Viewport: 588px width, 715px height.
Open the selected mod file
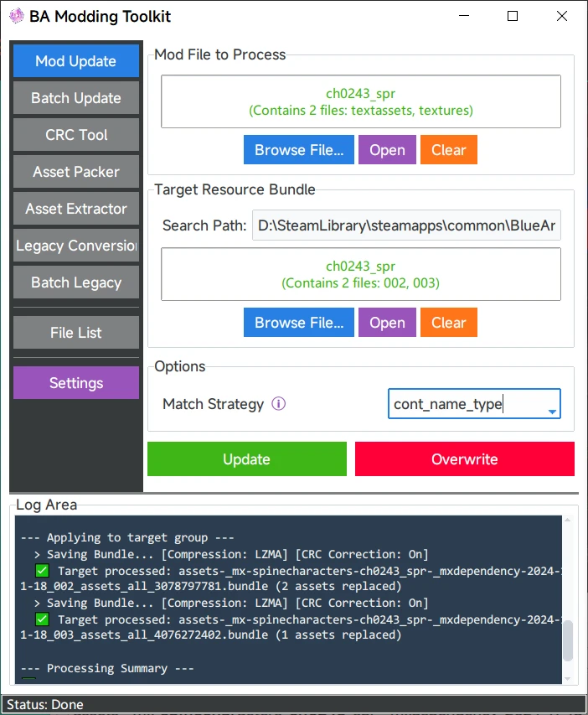point(388,149)
